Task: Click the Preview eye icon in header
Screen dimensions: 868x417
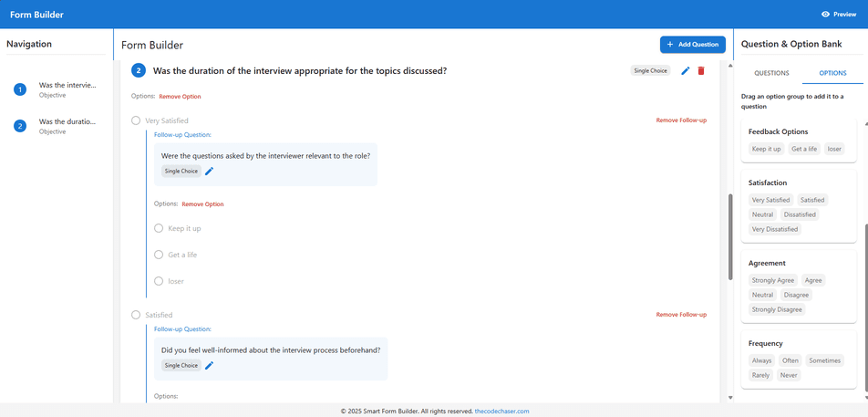Action: [825, 15]
